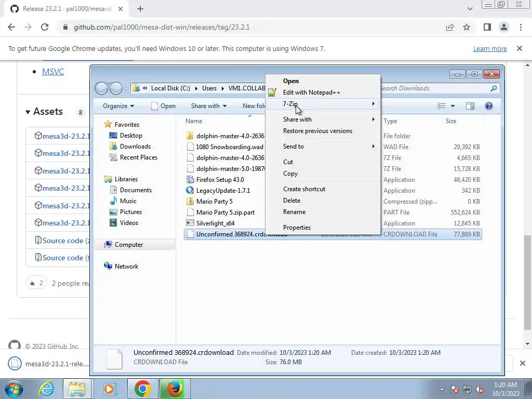
Task: Collapse the Assets section triangle
Action: 28,112
